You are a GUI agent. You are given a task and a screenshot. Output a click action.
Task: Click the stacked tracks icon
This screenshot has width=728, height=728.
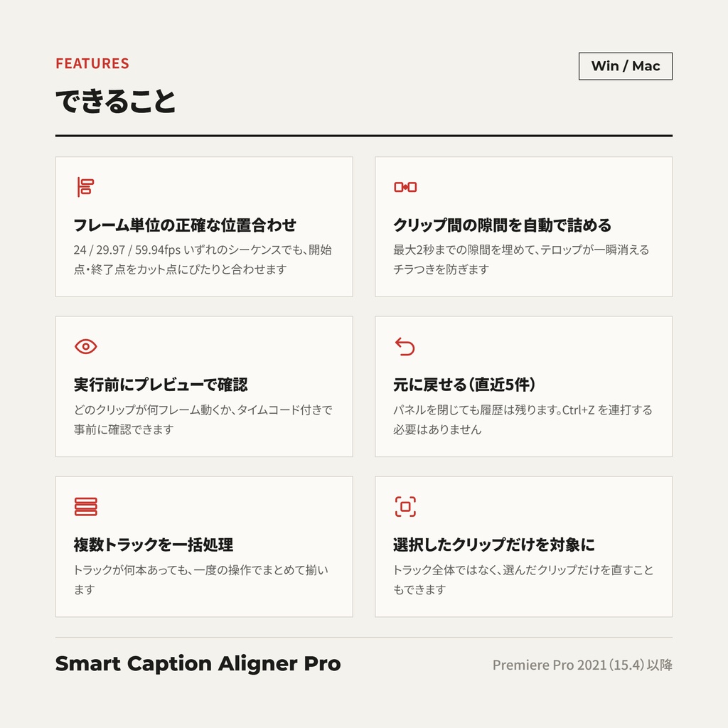[x=85, y=506]
